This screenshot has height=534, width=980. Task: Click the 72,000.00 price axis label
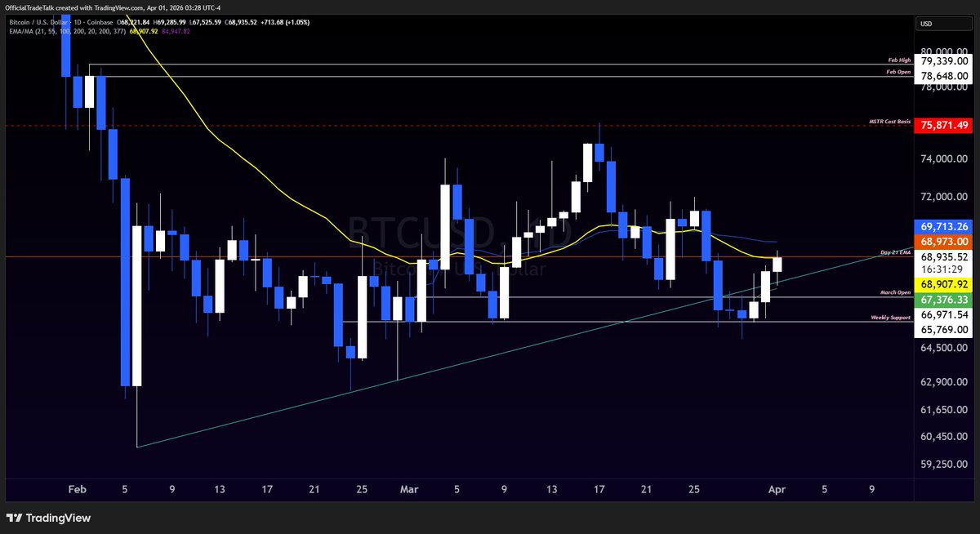point(944,197)
